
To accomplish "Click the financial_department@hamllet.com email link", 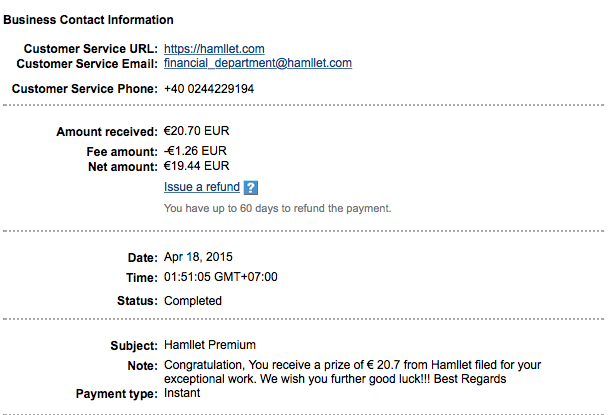I will (257, 63).
